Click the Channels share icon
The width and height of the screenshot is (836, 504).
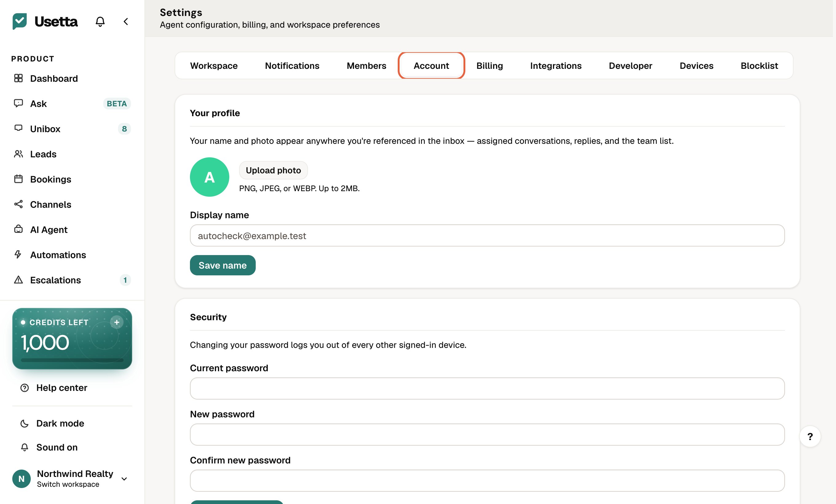click(x=18, y=204)
